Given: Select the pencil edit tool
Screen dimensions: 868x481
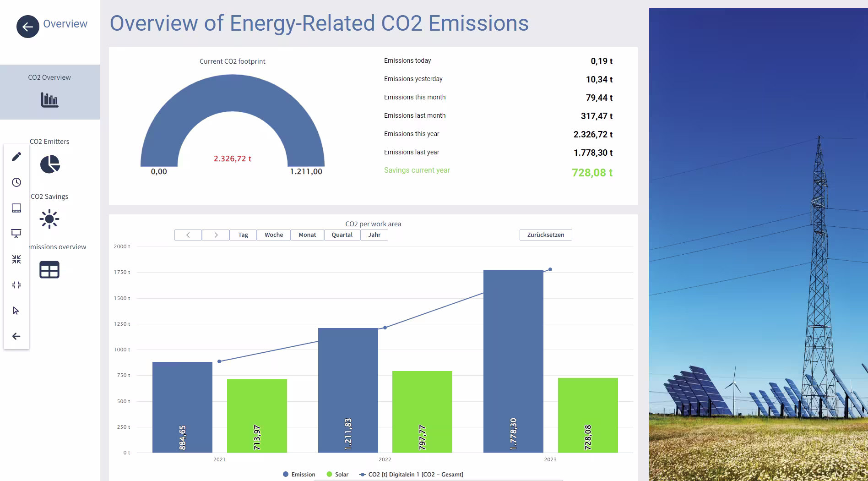Looking at the screenshot, I should 16,156.
